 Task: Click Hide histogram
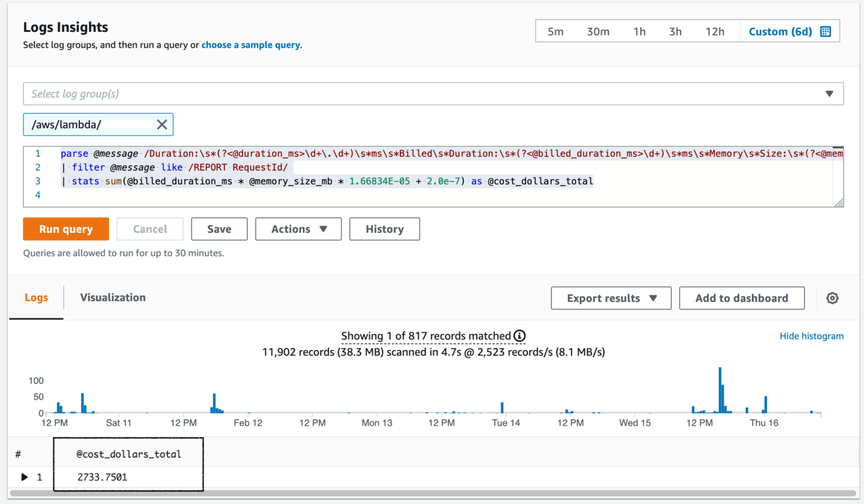point(812,335)
